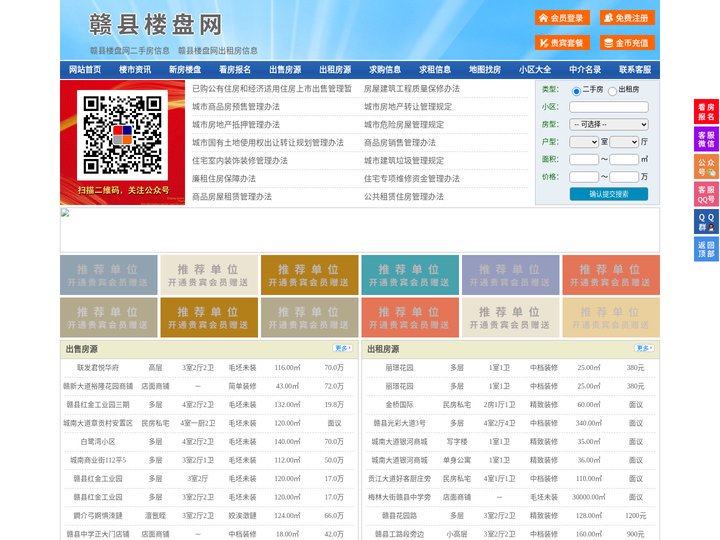Image resolution: width=720 pixels, height=540 pixels.
Task: Open the 赣县红金工业园三期 listing
Action: coord(98,405)
